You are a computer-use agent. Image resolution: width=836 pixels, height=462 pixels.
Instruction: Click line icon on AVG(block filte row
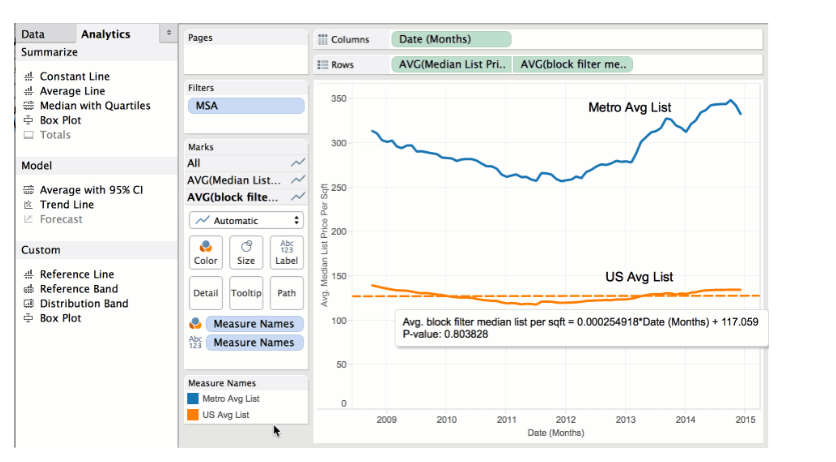pyautogui.click(x=298, y=197)
